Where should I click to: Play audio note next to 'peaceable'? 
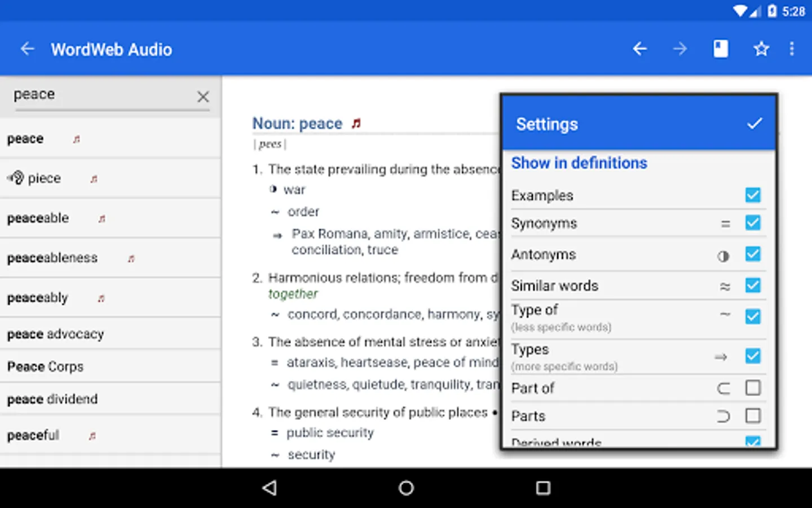click(101, 218)
